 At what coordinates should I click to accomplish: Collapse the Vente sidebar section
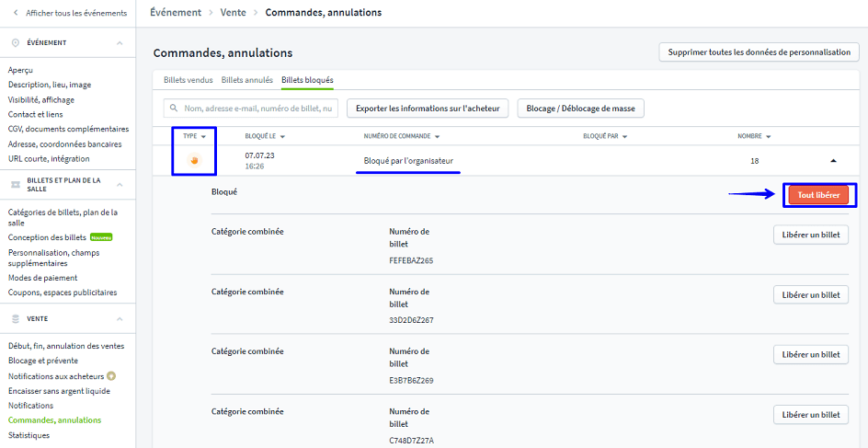[120, 318]
